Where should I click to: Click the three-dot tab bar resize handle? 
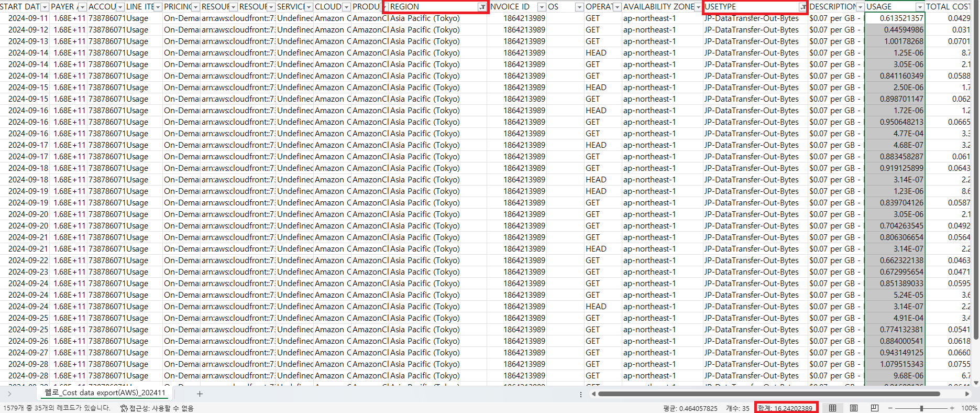point(581,394)
